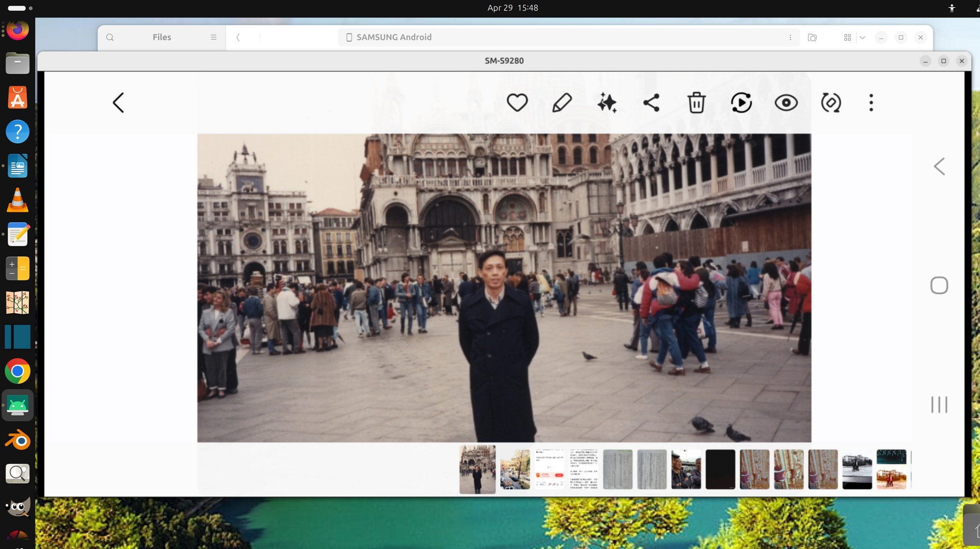Tap the Android recents three-bar button
This screenshot has width=980, height=549.
coord(939,405)
